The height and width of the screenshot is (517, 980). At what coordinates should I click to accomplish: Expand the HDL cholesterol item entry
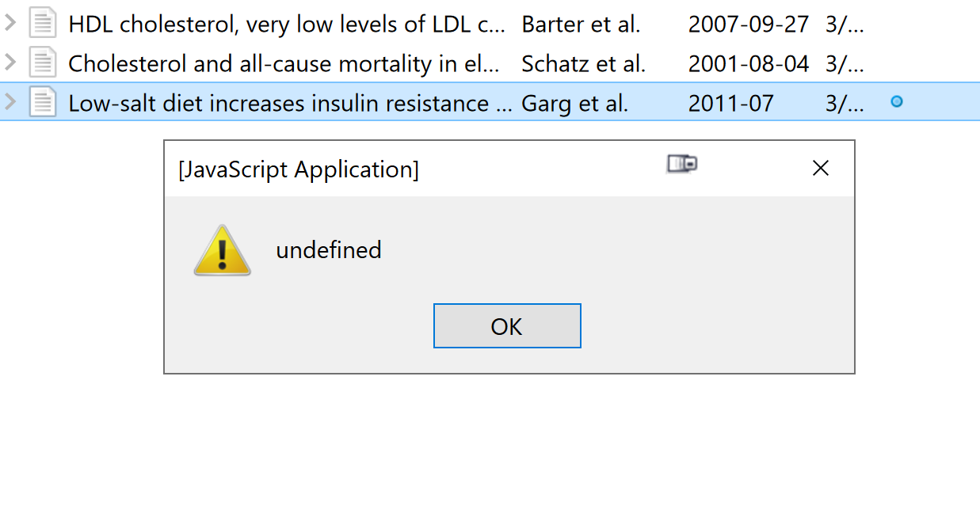tap(12, 23)
